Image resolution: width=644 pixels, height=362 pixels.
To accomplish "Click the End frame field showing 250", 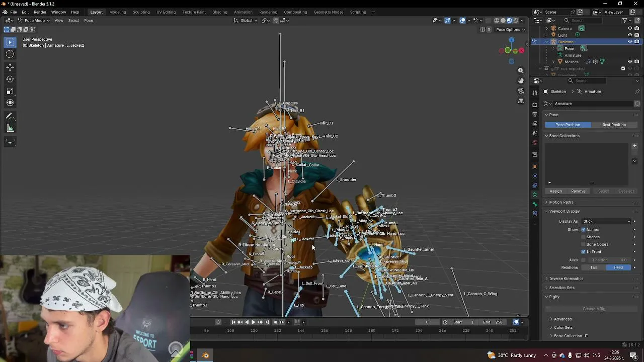I will point(493,322).
